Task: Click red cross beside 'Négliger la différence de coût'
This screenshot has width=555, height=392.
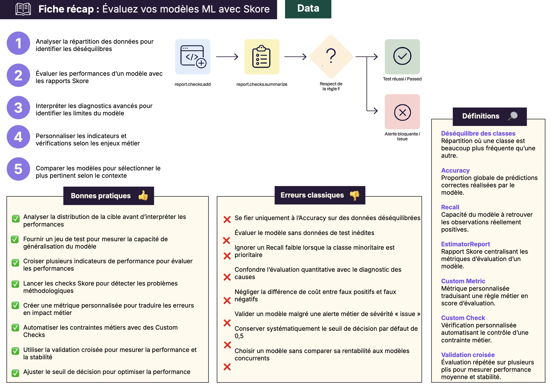Action: point(227,300)
